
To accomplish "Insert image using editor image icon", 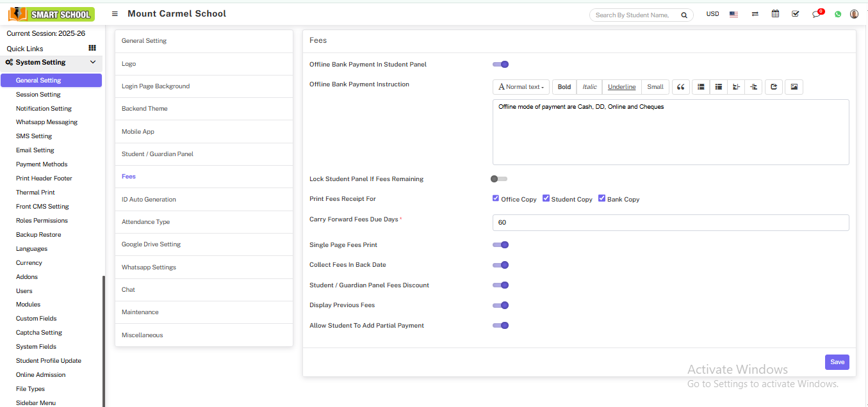I will coord(794,87).
